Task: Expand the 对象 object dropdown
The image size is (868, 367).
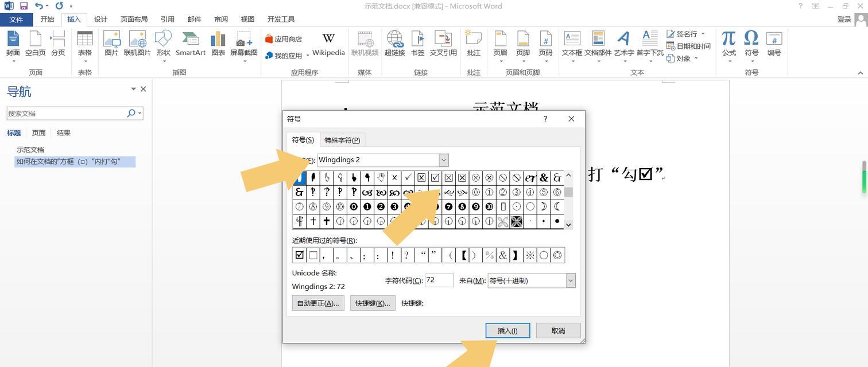Action: click(x=696, y=58)
